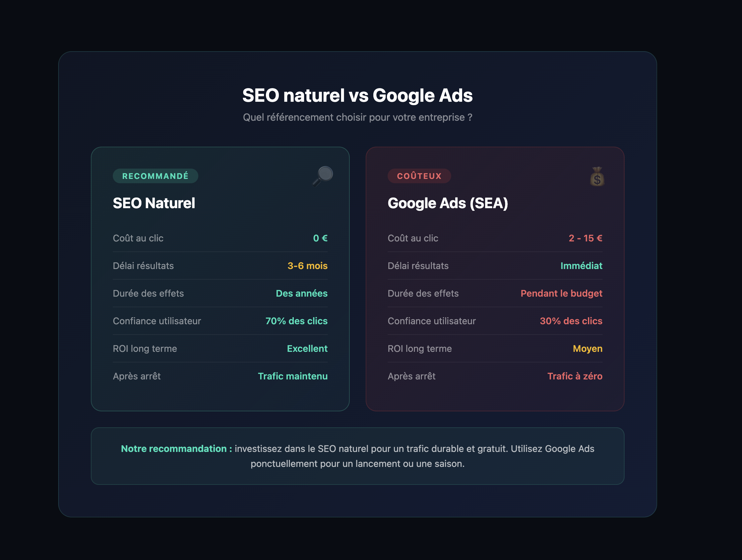
Task: Click Des années duration value
Action: click(301, 293)
